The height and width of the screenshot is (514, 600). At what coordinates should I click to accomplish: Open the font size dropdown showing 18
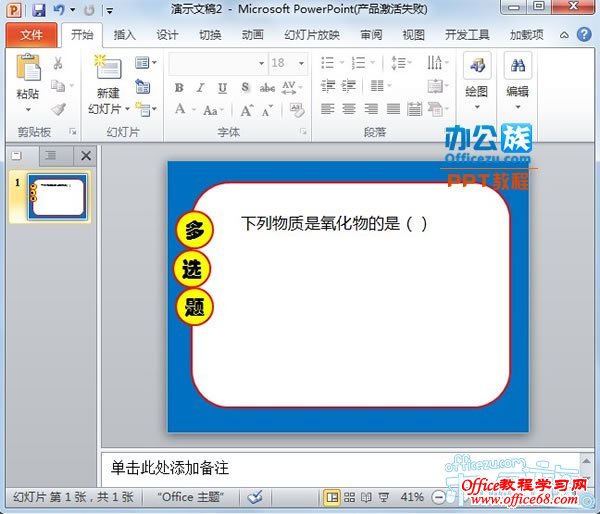click(288, 62)
